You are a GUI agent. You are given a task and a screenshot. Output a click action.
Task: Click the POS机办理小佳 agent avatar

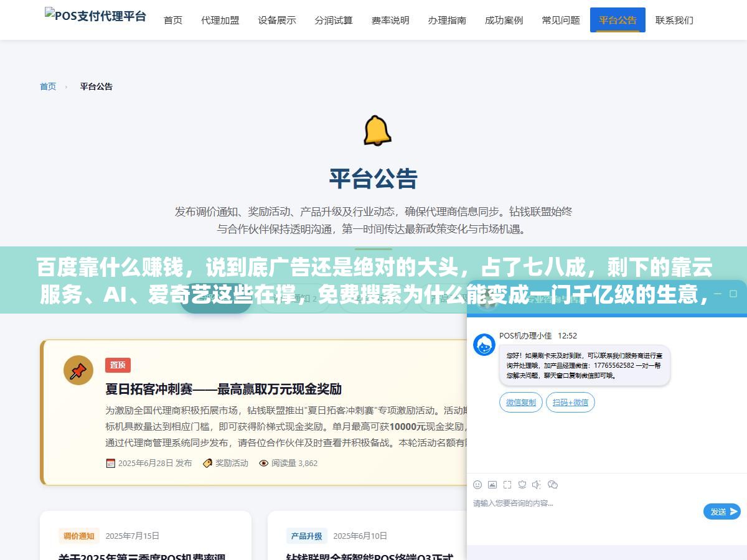(x=484, y=345)
